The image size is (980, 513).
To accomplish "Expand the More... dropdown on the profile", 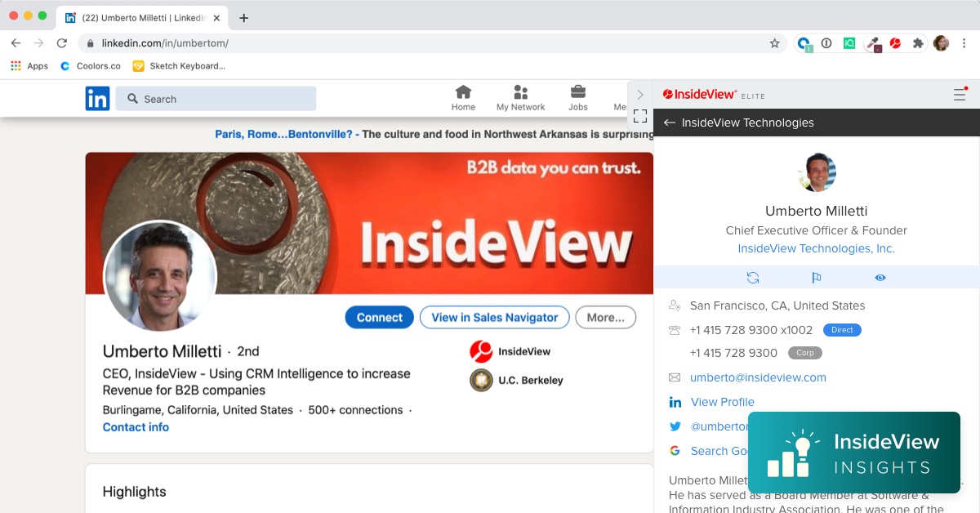I will tap(605, 318).
